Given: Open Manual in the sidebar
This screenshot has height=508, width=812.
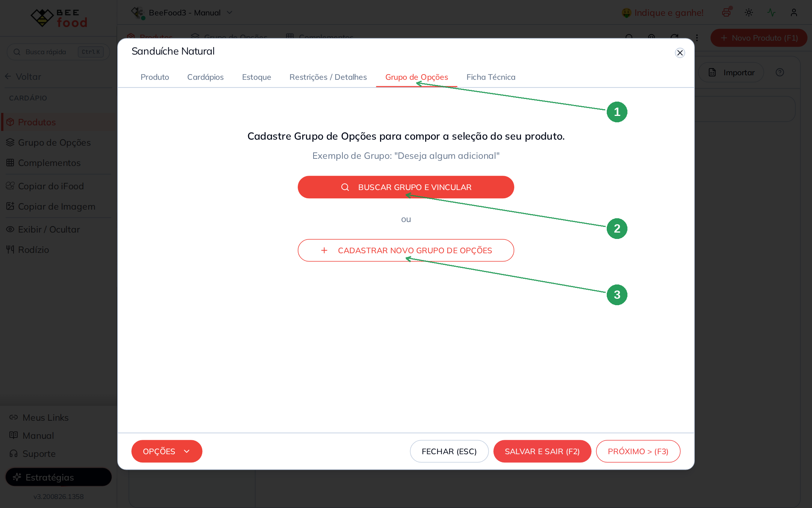Looking at the screenshot, I should (32, 435).
